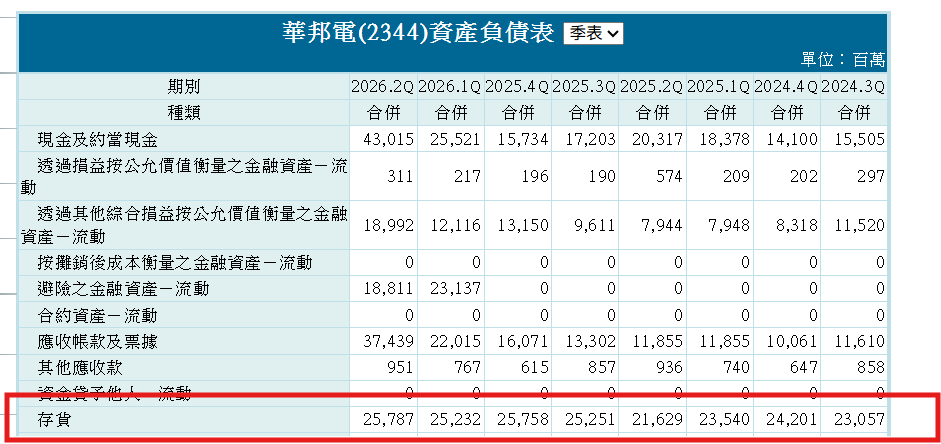The width and height of the screenshot is (941, 444).
Task: Click the value 7,944
Action: point(663,226)
